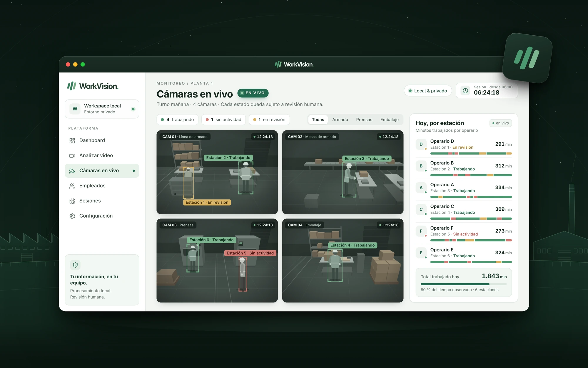Open the CAM 02 Mesas de armado feed
This screenshot has width=588, height=368.
click(343, 172)
